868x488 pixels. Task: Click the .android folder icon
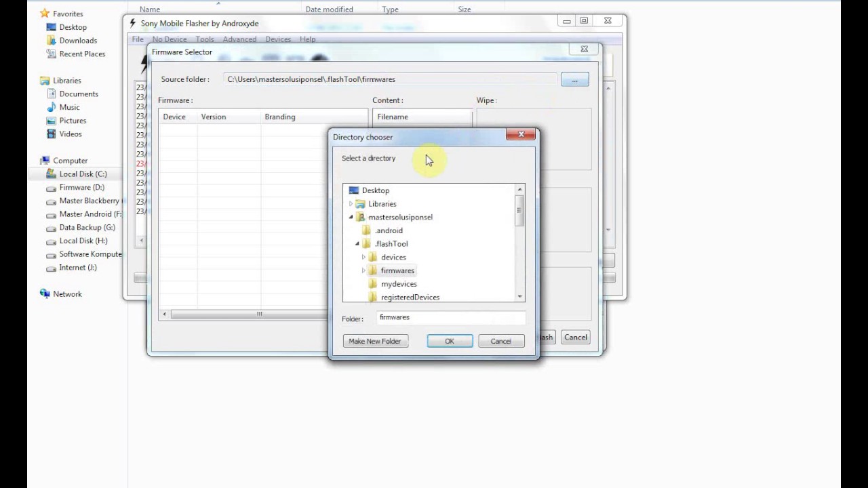tap(366, 230)
